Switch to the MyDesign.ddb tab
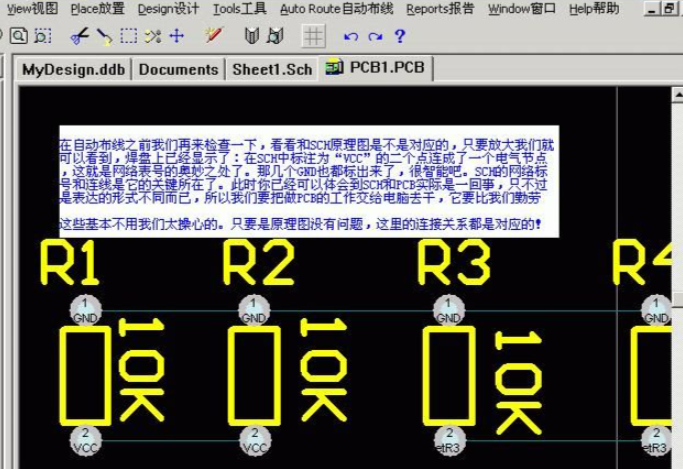The width and height of the screenshot is (683, 469). (x=74, y=69)
